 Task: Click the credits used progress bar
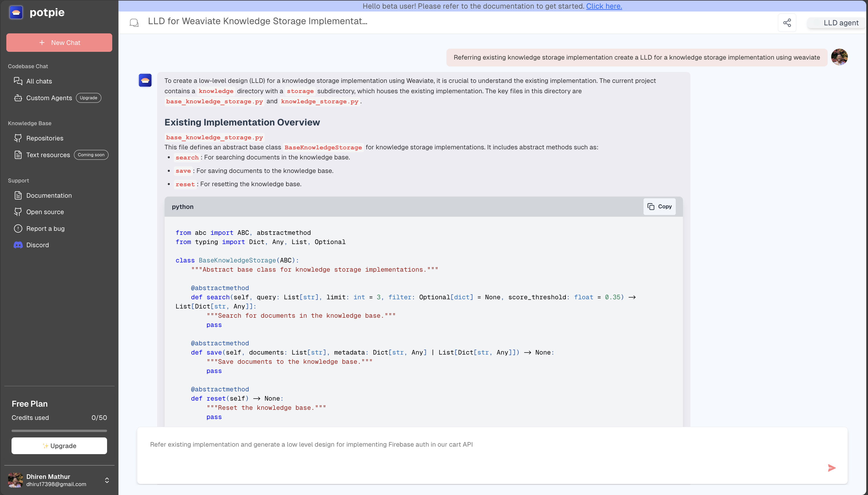tap(59, 431)
